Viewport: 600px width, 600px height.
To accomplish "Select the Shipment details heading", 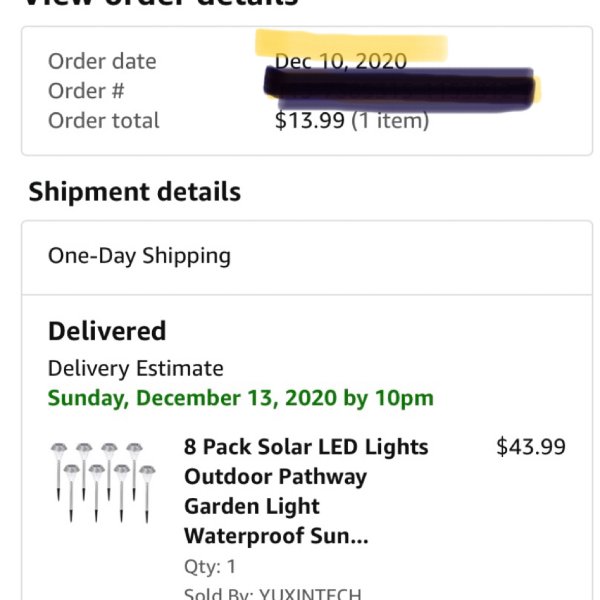I will [x=135, y=192].
